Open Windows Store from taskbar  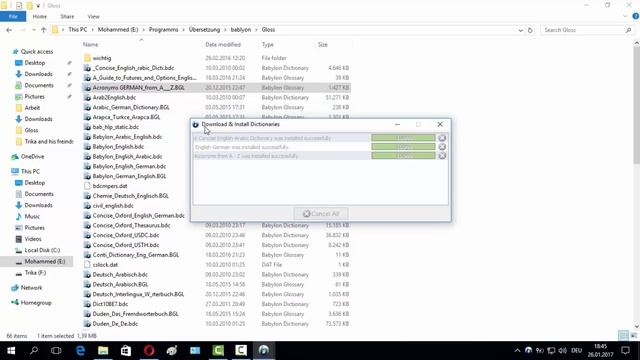[126, 350]
